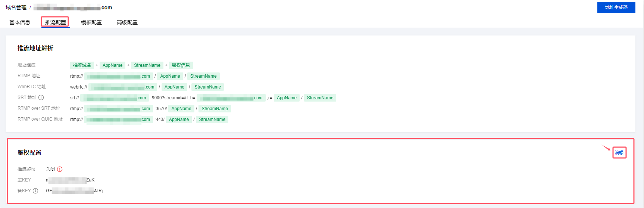Open the 模板配置 tab
The image size is (644, 208).
(91, 22)
